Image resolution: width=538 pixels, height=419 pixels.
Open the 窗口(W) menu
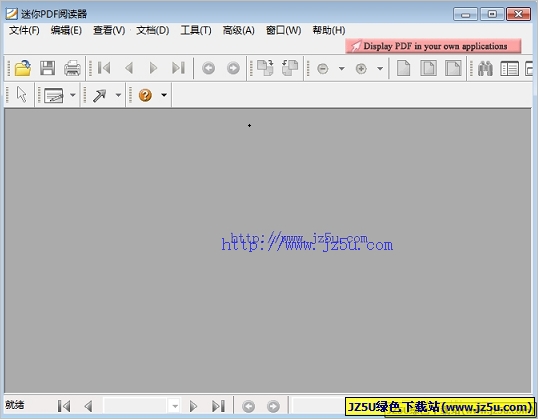click(x=283, y=31)
